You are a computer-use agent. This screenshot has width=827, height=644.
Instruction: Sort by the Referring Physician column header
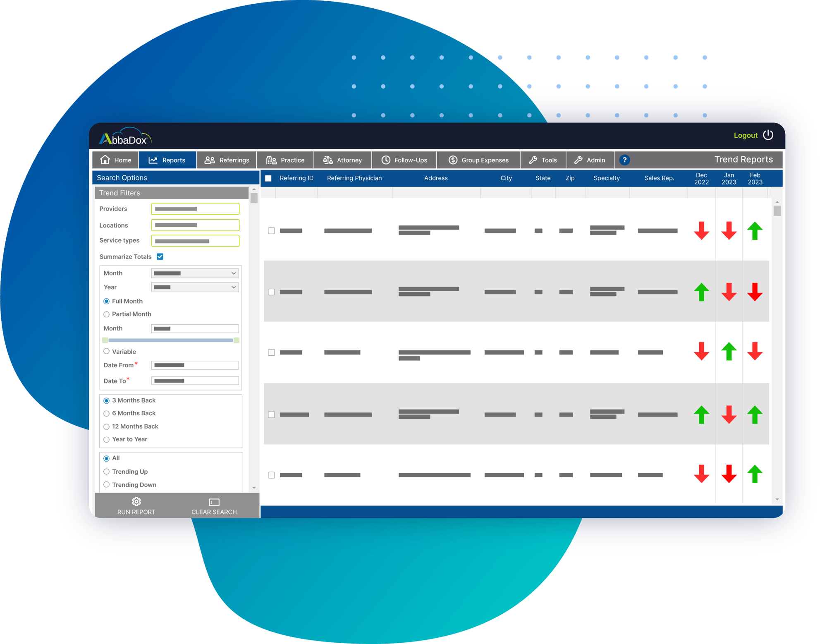354,178
